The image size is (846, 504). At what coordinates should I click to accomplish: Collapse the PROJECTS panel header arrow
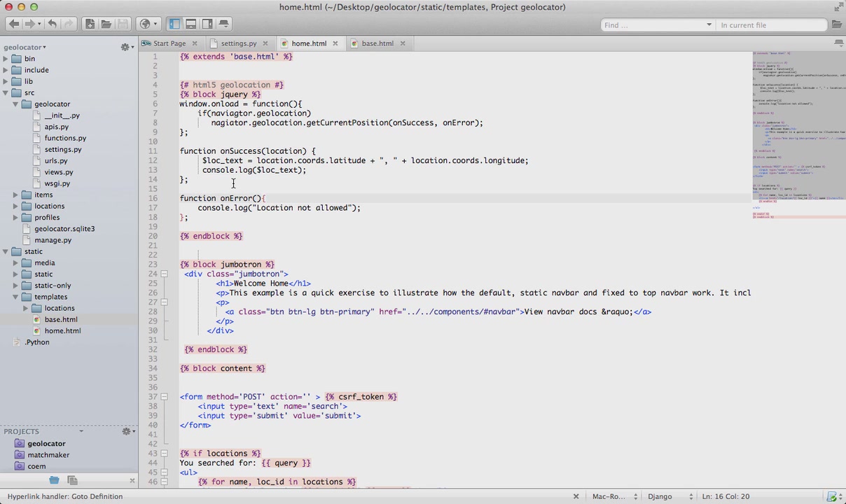[x=81, y=431]
